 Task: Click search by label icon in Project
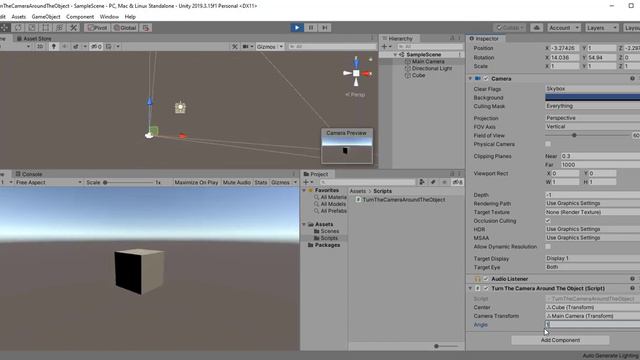tap(433, 182)
